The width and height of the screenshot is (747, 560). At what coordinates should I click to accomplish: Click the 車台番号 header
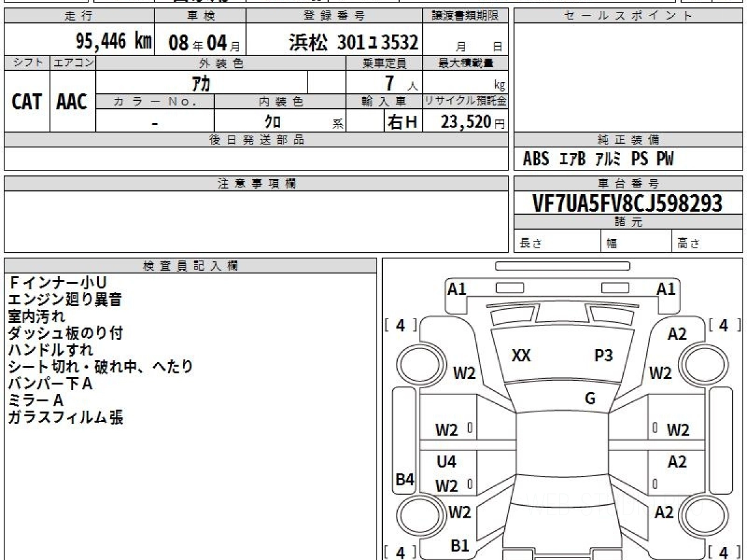629,184
